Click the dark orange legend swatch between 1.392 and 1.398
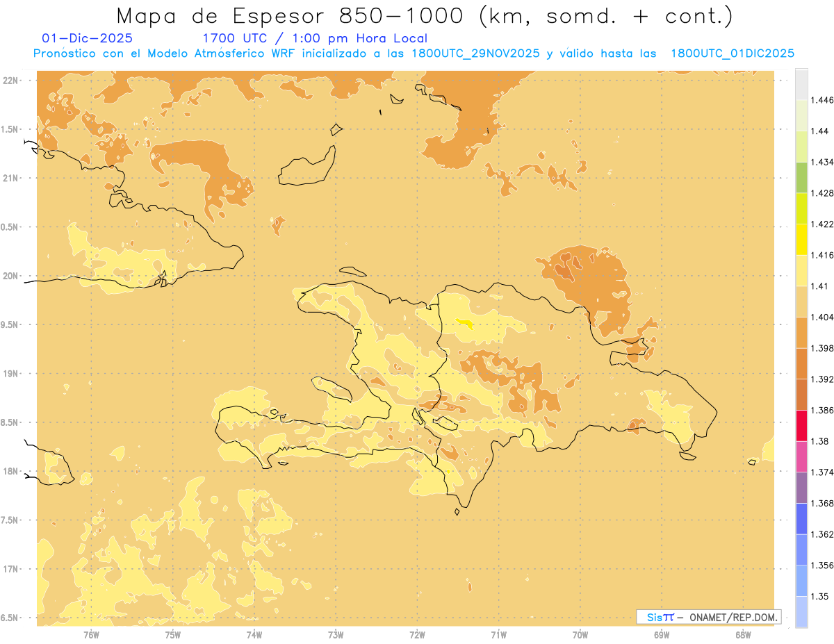This screenshot has height=644, width=834. pyautogui.click(x=801, y=363)
